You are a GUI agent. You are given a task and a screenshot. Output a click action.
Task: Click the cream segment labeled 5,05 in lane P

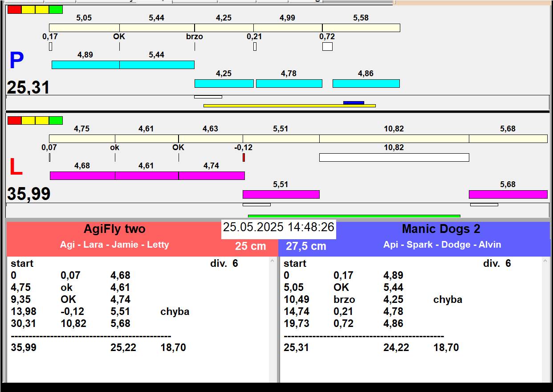(x=84, y=28)
